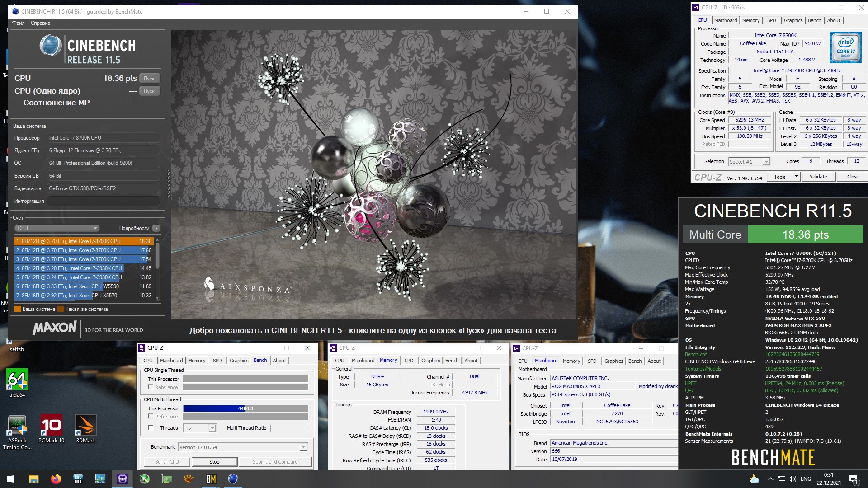
Task: Switch to Graphics tab in top CPU-Z window
Action: (793, 20)
